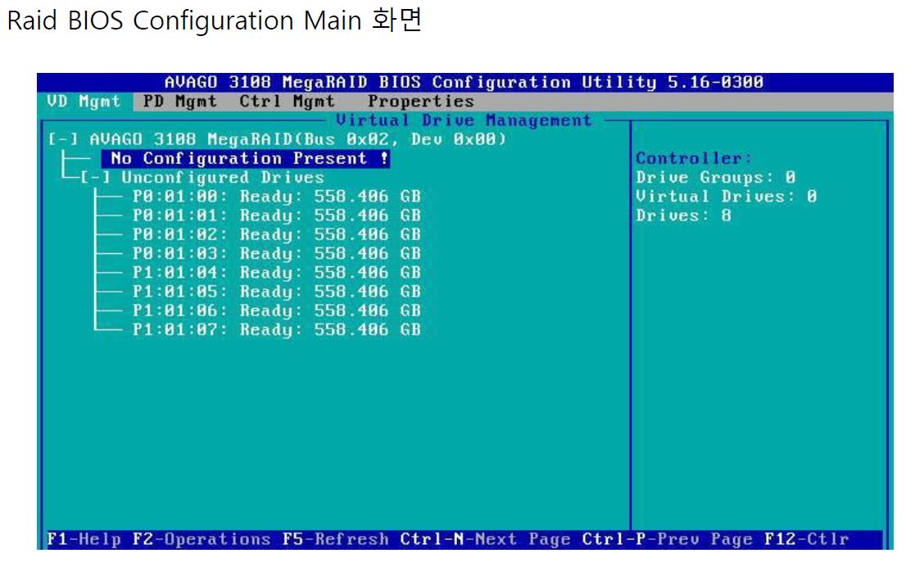The width and height of the screenshot is (924, 576).
Task: Select drive P1:01:06 in the list
Action: (x=276, y=311)
